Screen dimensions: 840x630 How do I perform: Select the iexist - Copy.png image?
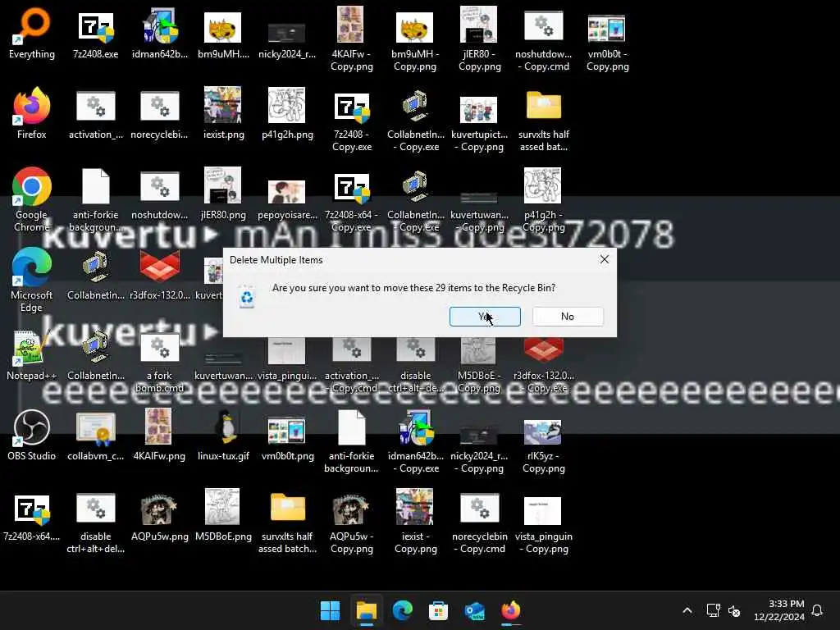(x=416, y=523)
